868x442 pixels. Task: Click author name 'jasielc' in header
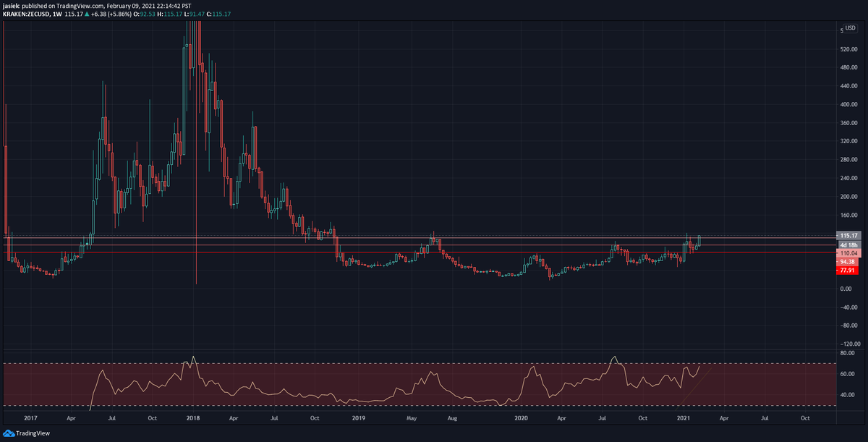click(12, 5)
